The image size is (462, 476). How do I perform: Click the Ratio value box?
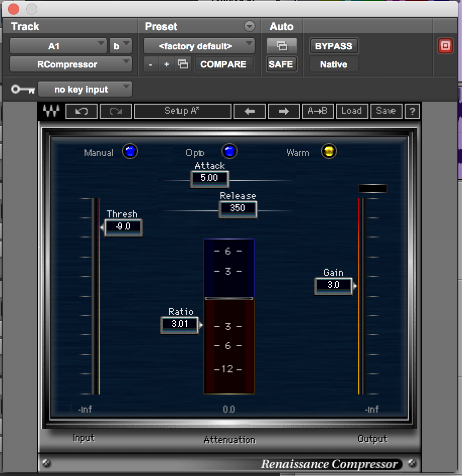(x=180, y=325)
